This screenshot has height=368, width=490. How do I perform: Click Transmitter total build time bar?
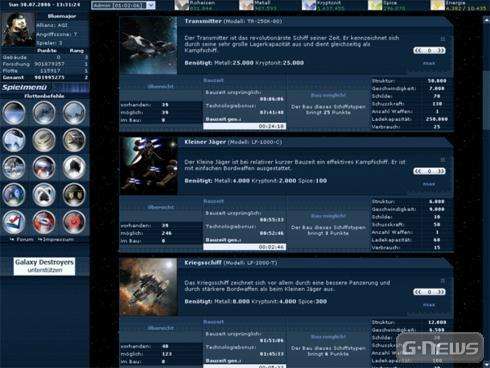[245, 126]
